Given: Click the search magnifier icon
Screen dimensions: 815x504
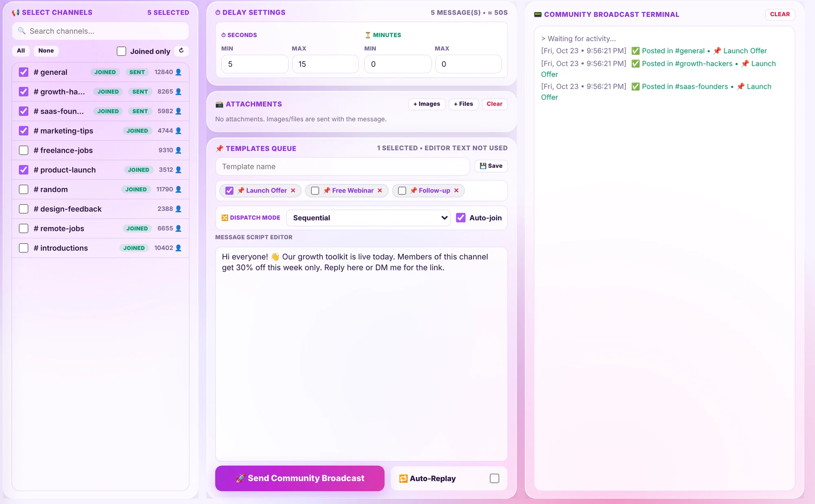Looking at the screenshot, I should pos(22,31).
